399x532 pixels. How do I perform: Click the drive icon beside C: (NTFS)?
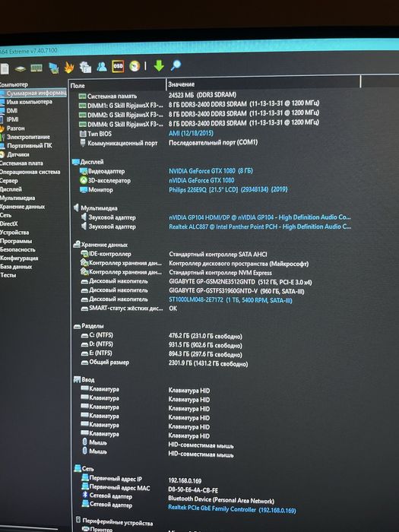click(x=85, y=336)
